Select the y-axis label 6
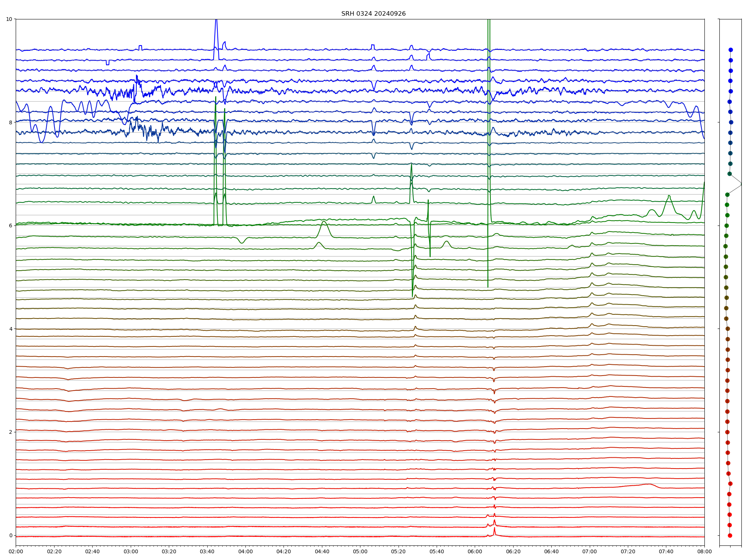The height and width of the screenshot is (560, 747). 10,225
